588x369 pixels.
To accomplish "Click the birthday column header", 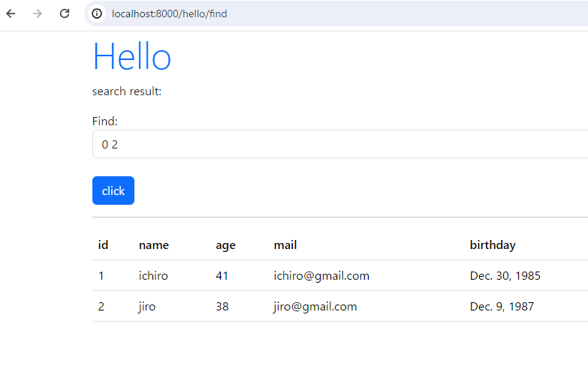I will tap(493, 245).
